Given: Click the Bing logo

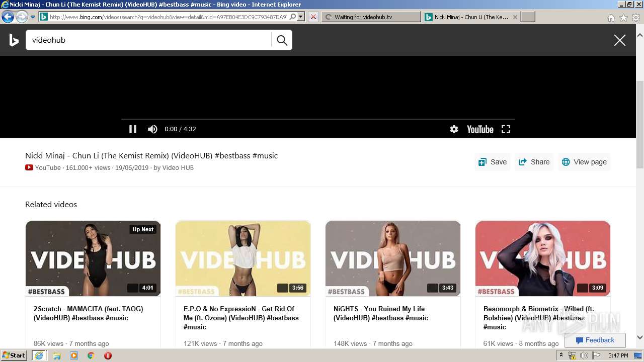Looking at the screenshot, I should [x=14, y=40].
